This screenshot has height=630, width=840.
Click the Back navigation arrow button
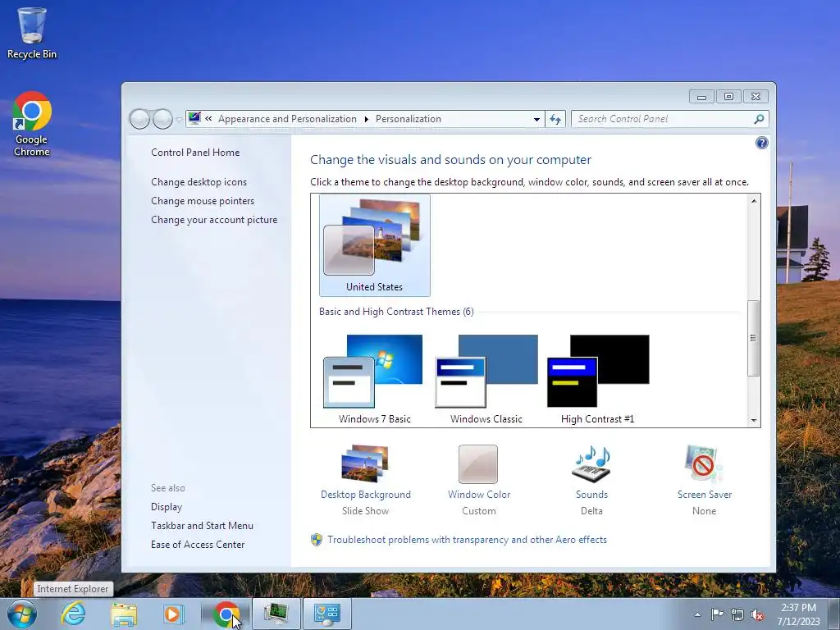pyautogui.click(x=139, y=119)
